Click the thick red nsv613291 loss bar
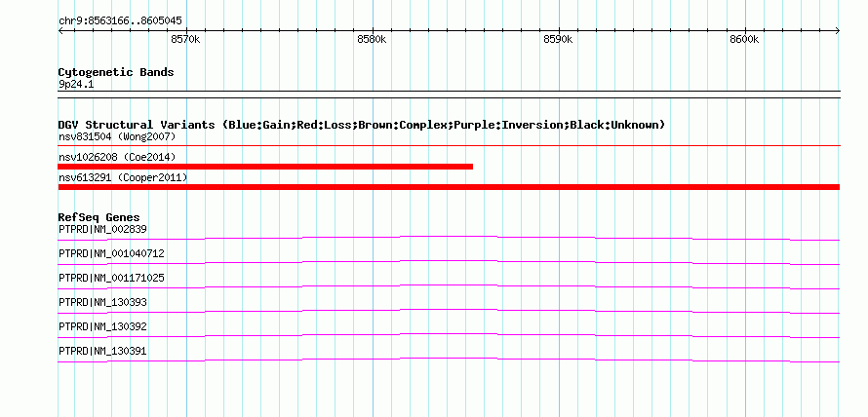Viewport: 868px width, 417px height. 449,187
